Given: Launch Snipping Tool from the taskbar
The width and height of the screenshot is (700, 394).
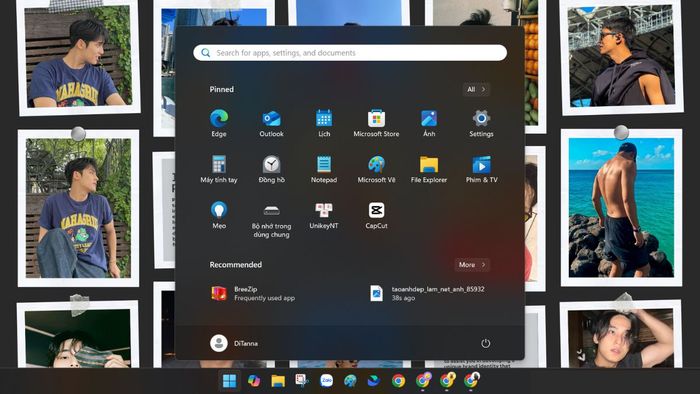Looking at the screenshot, I should pos(302,381).
